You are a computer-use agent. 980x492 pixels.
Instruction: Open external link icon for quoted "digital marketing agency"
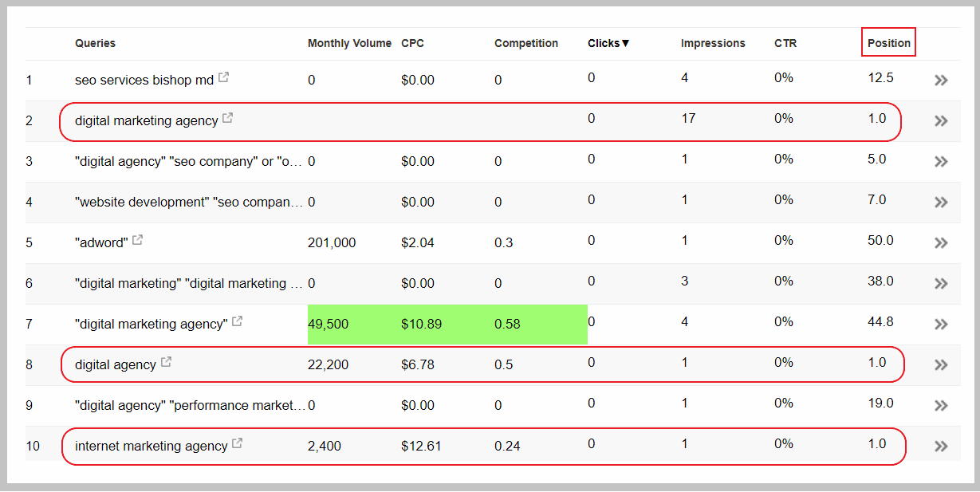point(237,321)
